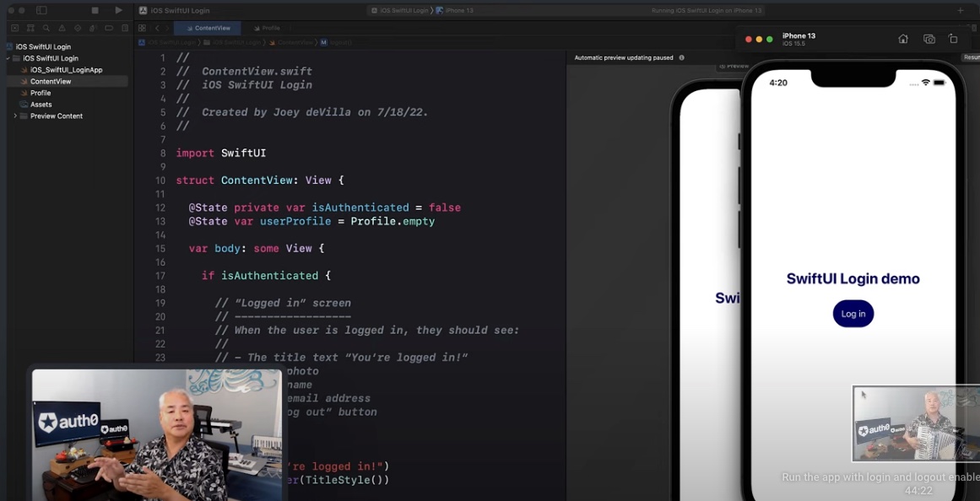Image resolution: width=980 pixels, height=501 pixels.
Task: Open the Project navigator tab icon
Action: point(15,28)
